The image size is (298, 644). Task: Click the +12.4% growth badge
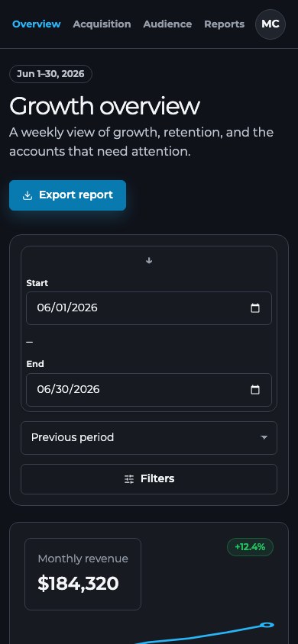tap(250, 547)
